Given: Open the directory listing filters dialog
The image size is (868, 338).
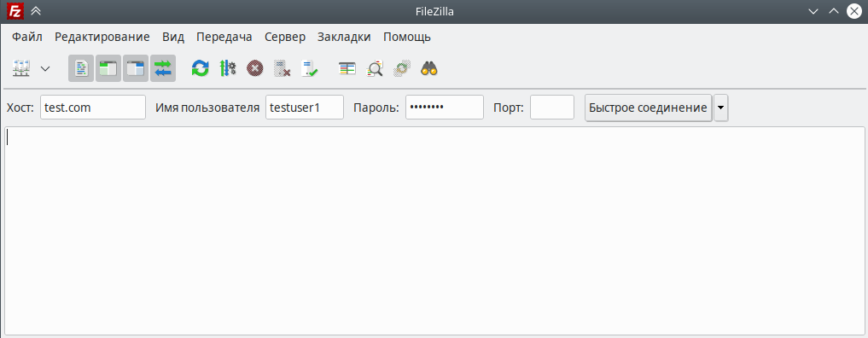Looking at the screenshot, I should [347, 68].
